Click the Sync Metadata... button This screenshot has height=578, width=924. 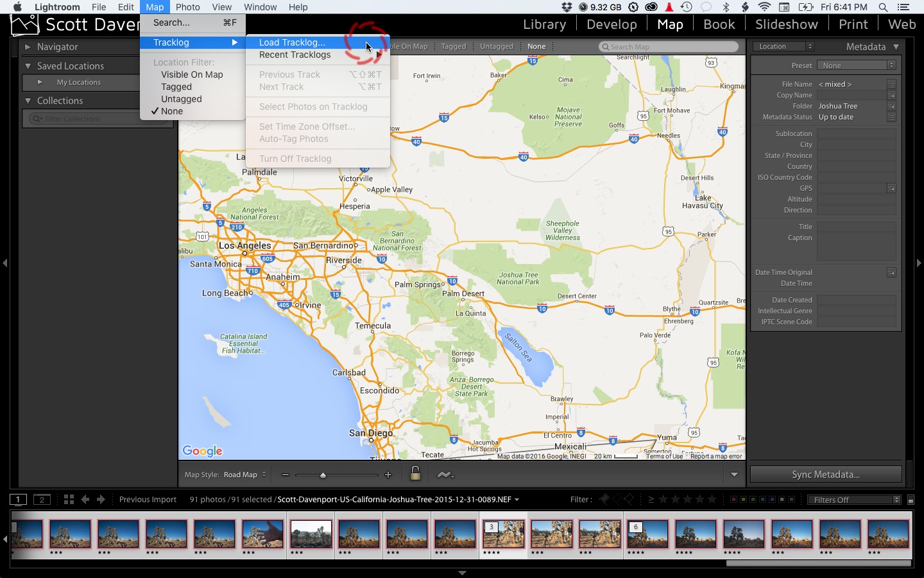click(826, 475)
